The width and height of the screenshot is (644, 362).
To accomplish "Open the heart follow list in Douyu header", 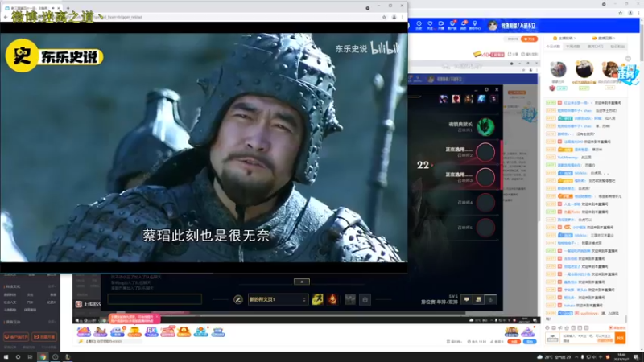I will (x=430, y=26).
